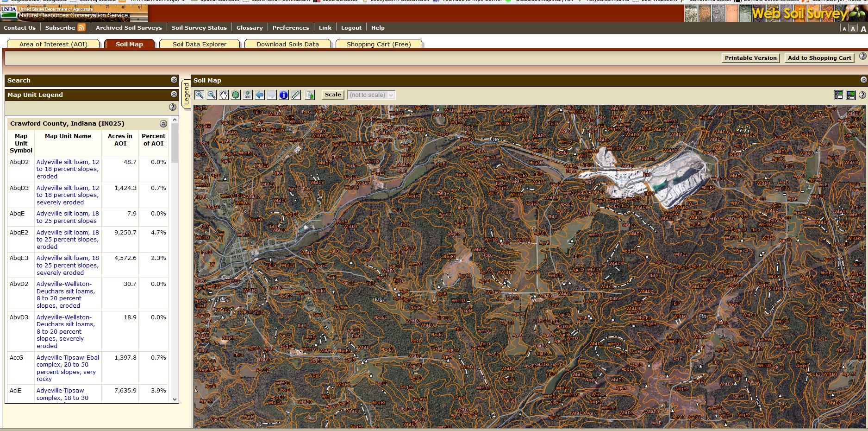Select the Zoom Out map tool
The width and height of the screenshot is (868, 431).
click(x=212, y=95)
